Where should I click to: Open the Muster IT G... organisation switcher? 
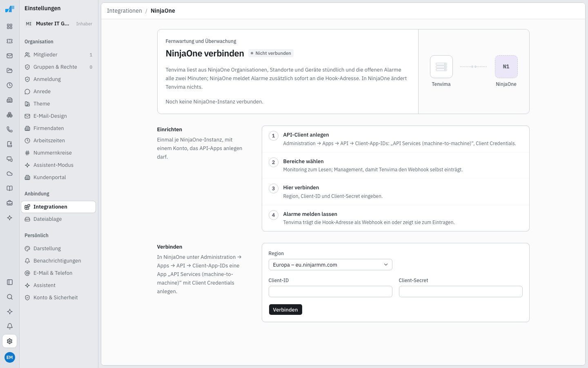(59, 24)
